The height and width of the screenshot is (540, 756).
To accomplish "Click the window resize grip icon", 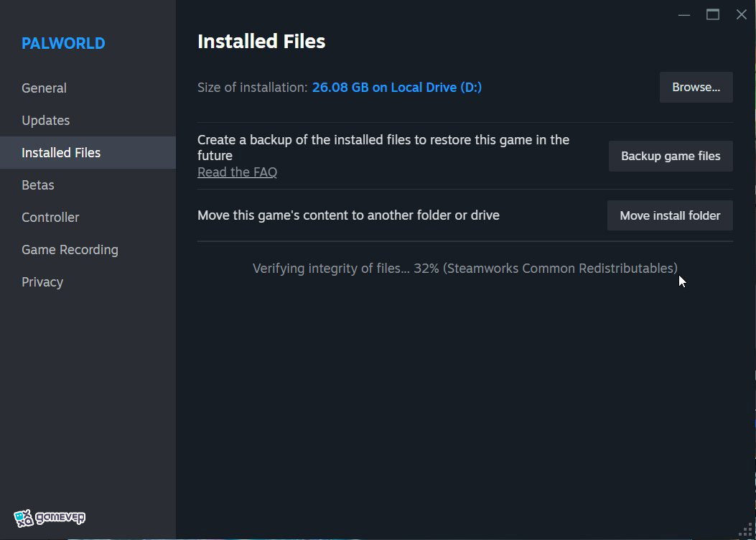I will coord(746,529).
